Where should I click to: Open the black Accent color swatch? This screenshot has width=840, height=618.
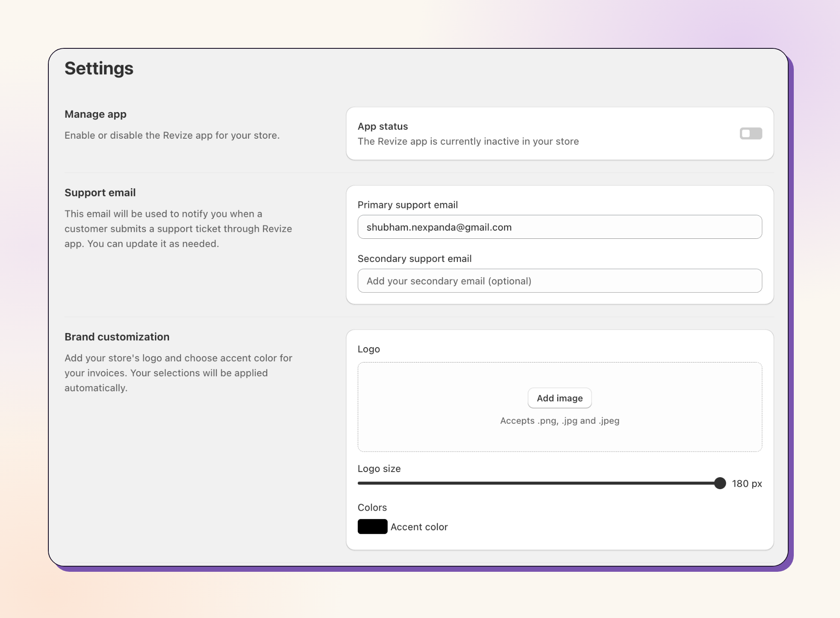point(373,526)
